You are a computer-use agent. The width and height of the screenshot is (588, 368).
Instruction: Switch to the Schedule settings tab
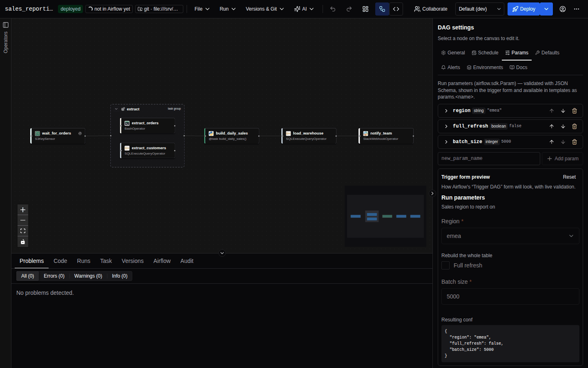pos(485,53)
